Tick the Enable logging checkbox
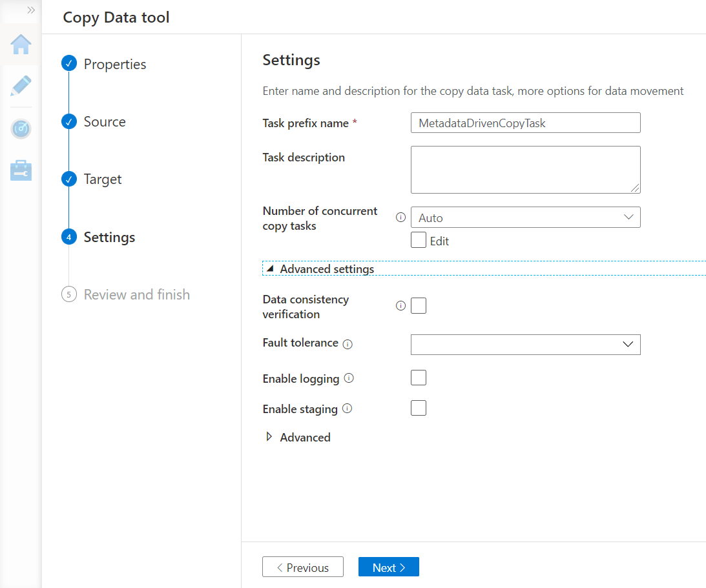The width and height of the screenshot is (706, 588). coord(419,378)
